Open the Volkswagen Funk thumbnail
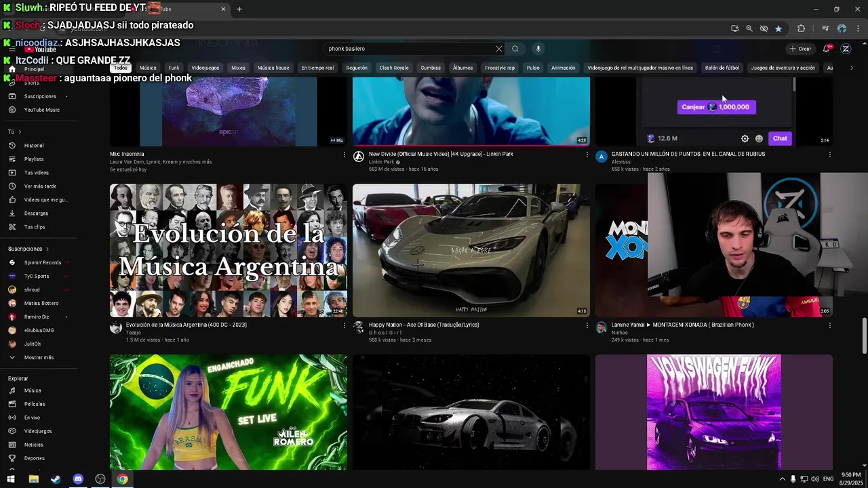 click(x=714, y=412)
